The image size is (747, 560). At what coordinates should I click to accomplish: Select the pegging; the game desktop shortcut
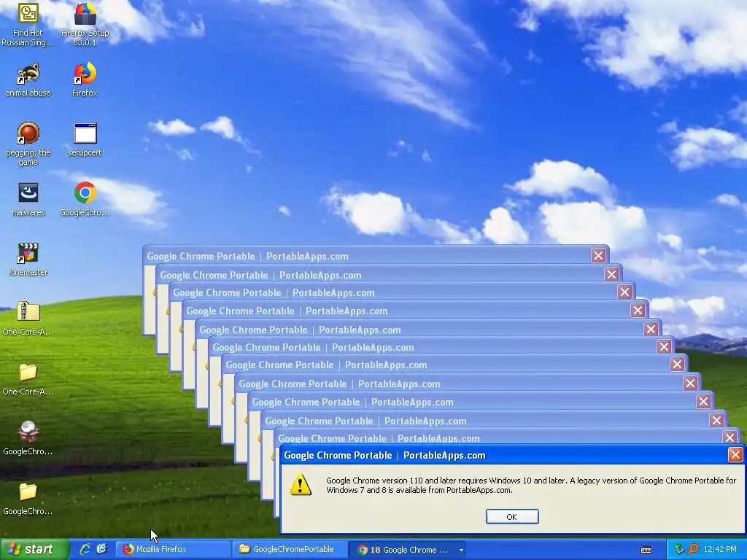tap(28, 144)
